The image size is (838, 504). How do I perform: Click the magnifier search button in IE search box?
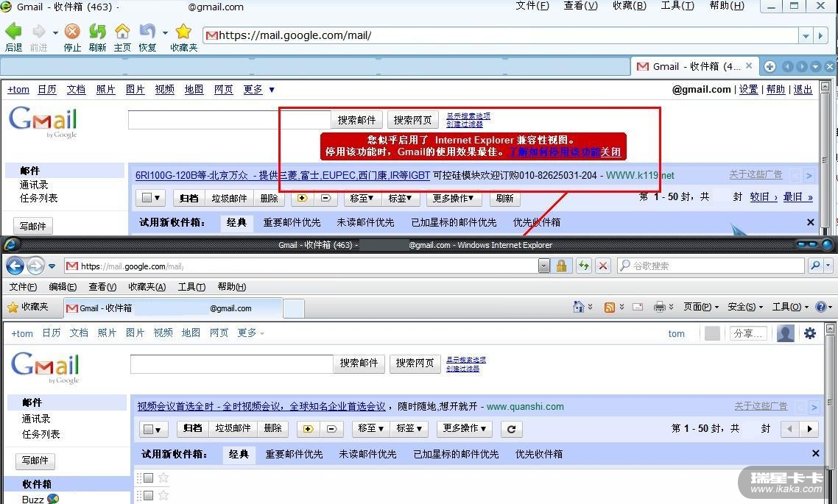click(x=814, y=266)
